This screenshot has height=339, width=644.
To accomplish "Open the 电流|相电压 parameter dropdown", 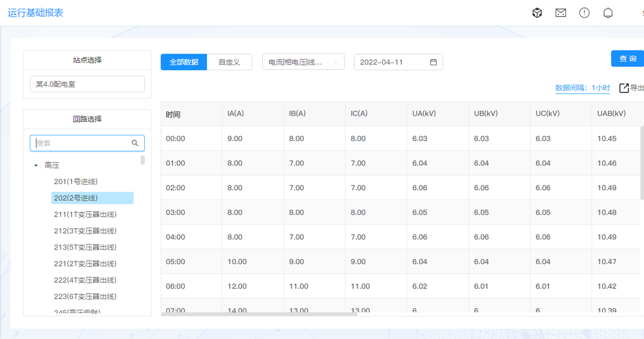I will pyautogui.click(x=303, y=62).
